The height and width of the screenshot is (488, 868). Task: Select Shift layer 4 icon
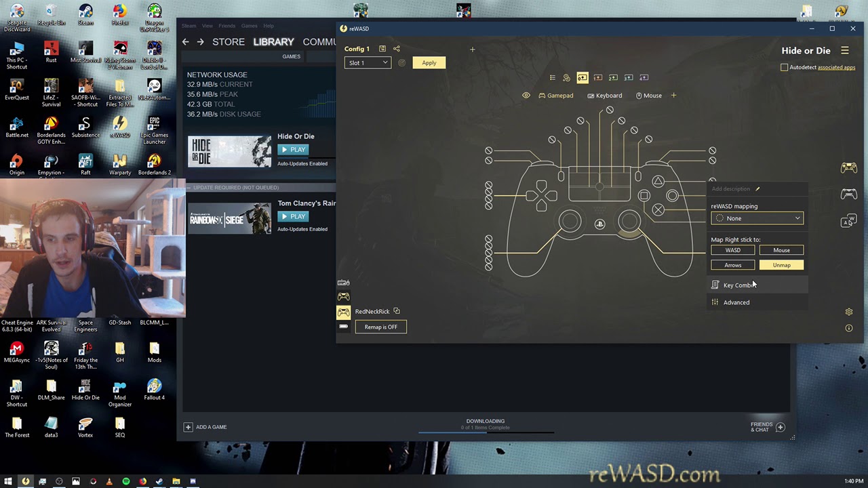[x=644, y=77]
